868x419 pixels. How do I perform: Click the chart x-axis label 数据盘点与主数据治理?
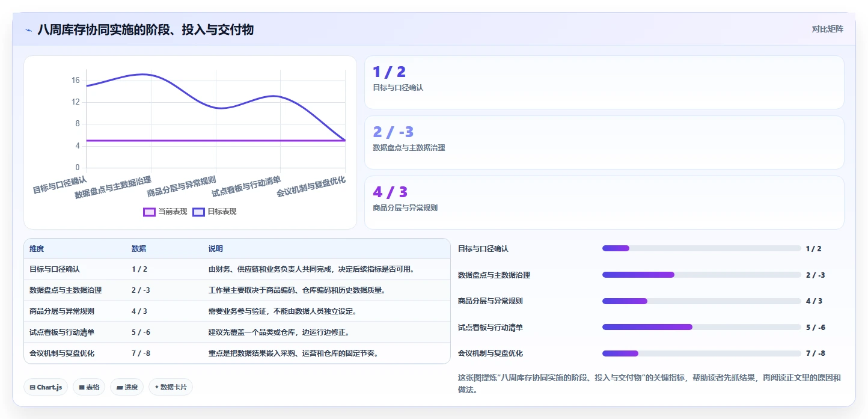coord(113,188)
